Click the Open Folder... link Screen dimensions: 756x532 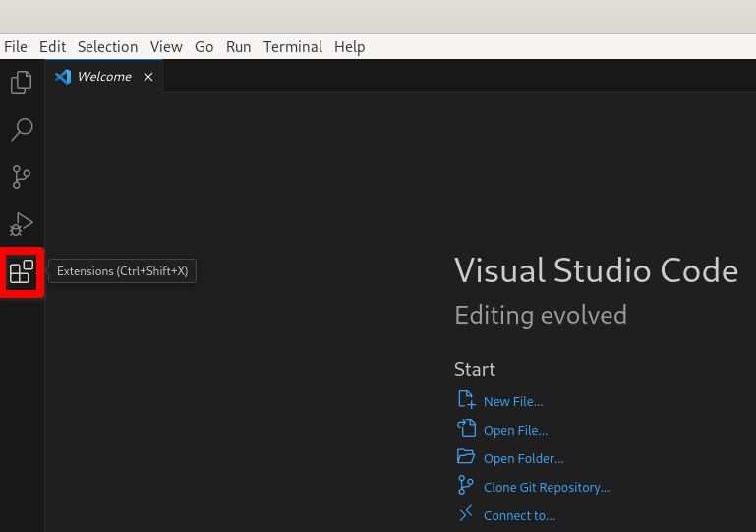tap(523, 458)
